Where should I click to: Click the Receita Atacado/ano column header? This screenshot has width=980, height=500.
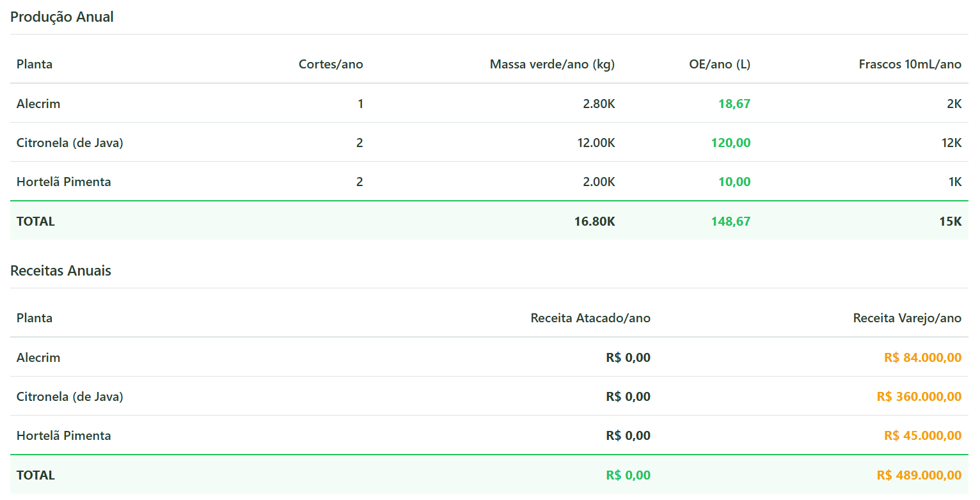tap(590, 318)
